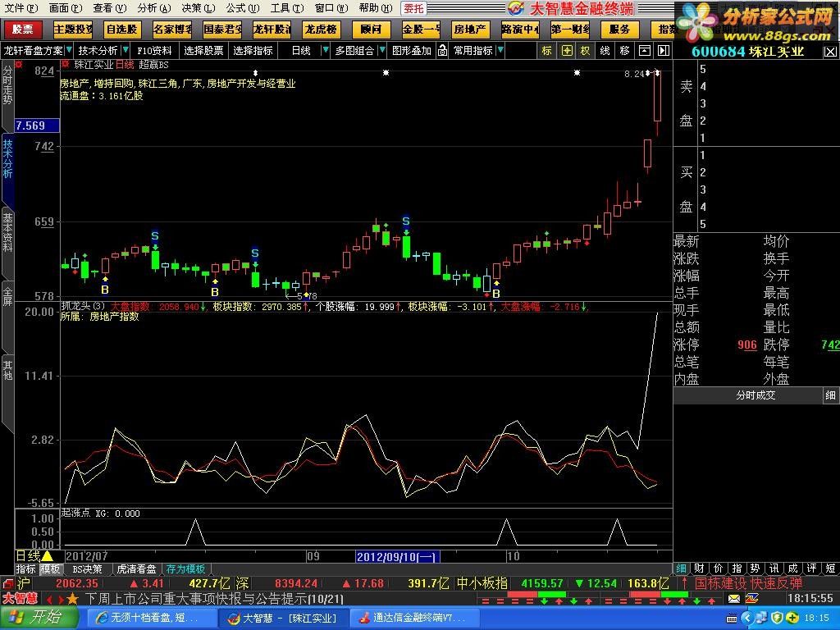
Task: Click 选择指标 toolbar item
Action: [x=253, y=51]
